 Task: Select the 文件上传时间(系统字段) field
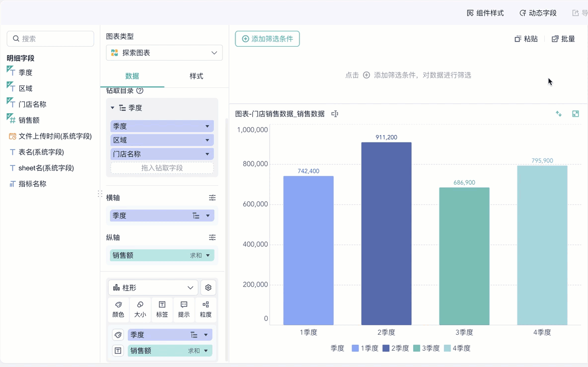pos(55,136)
